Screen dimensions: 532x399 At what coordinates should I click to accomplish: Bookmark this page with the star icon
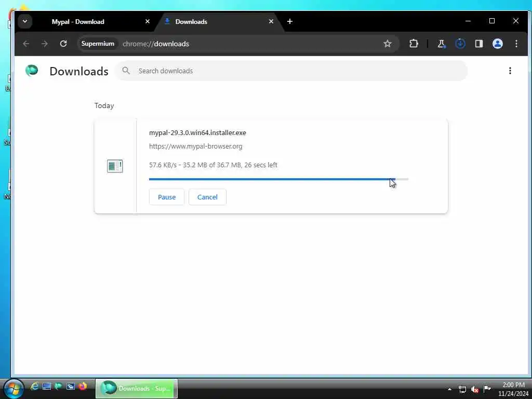(388, 44)
